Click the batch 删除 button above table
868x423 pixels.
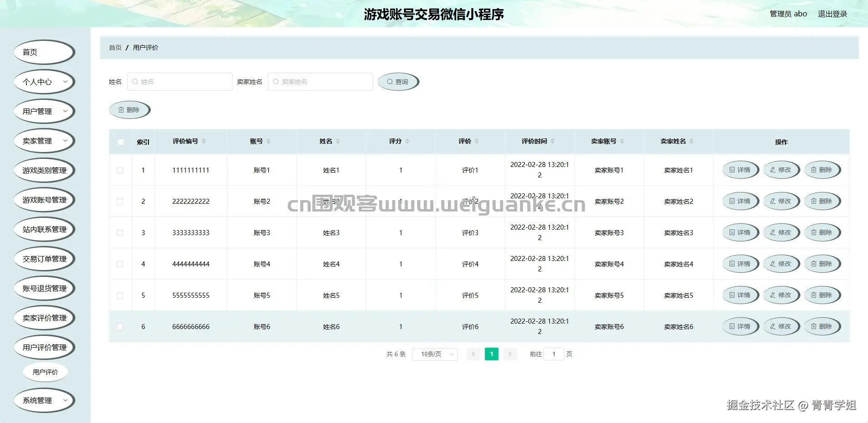[129, 110]
